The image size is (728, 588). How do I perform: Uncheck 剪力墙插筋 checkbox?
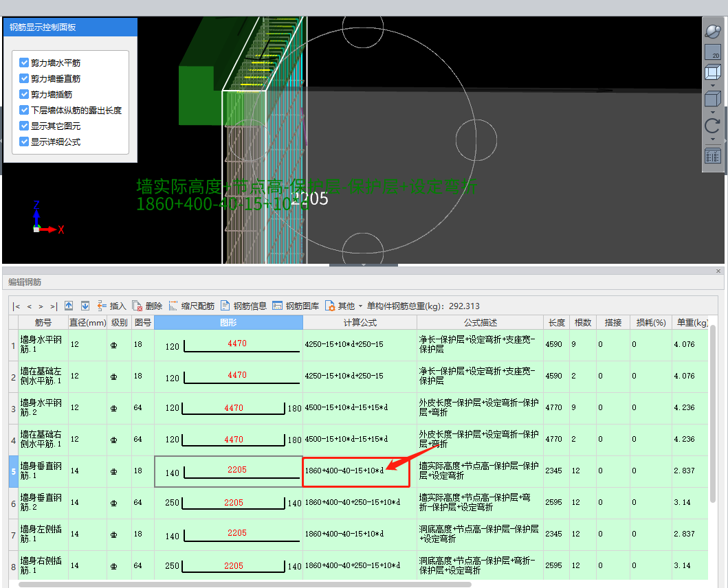pyautogui.click(x=24, y=93)
